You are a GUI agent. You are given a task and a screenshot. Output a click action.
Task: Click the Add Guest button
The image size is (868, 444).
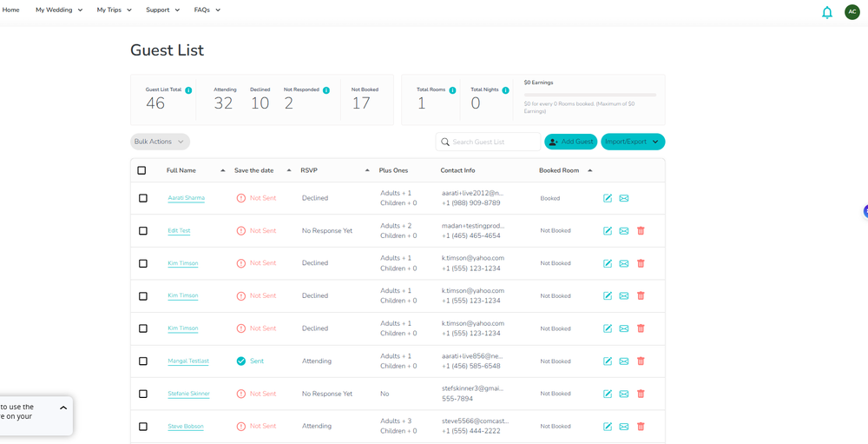571,142
